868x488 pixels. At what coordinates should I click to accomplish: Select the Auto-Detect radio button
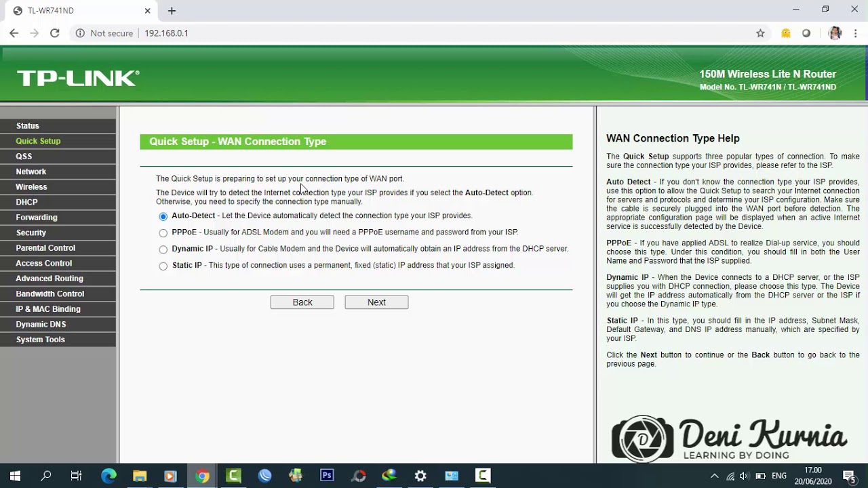pos(163,216)
